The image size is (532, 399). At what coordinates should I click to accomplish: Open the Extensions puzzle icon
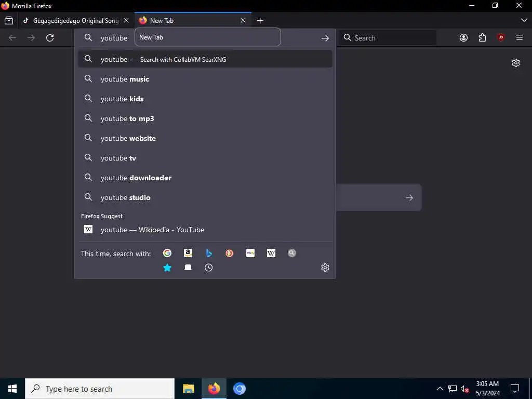click(x=482, y=37)
